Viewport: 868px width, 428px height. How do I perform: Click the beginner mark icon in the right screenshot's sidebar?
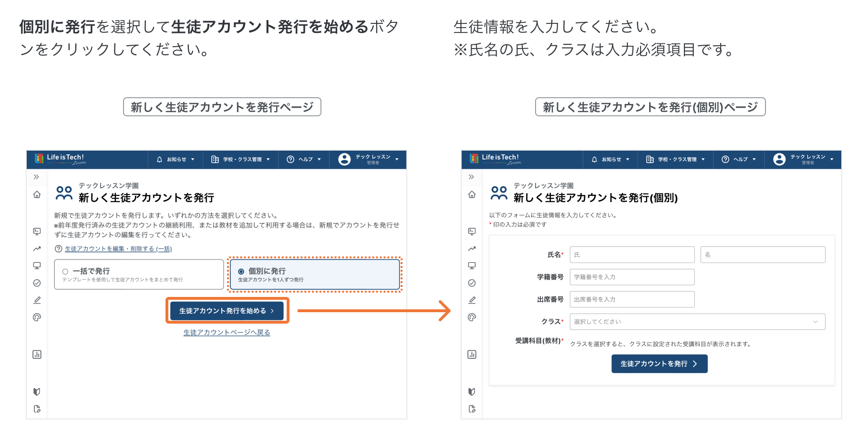coord(472,392)
